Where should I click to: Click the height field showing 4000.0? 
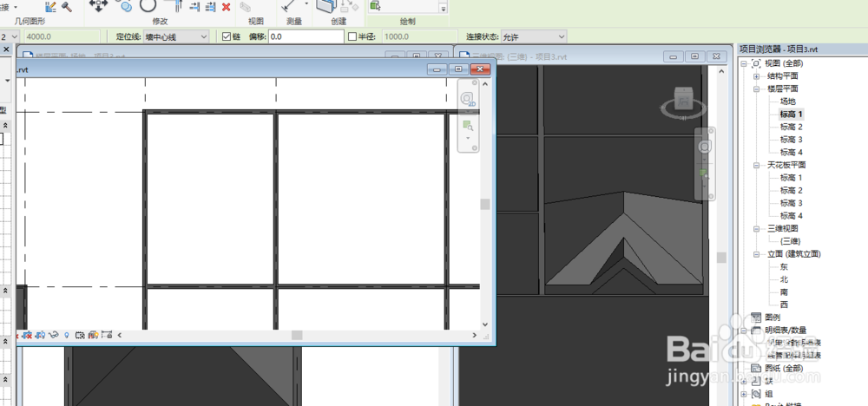61,36
